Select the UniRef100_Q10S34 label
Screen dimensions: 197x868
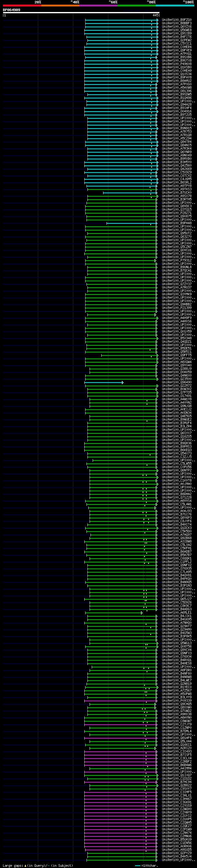point(177,74)
